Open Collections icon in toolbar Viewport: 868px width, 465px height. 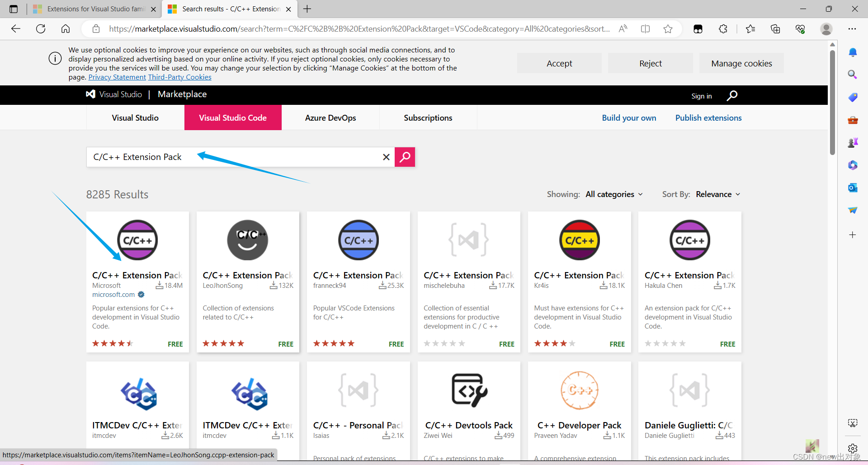click(775, 29)
